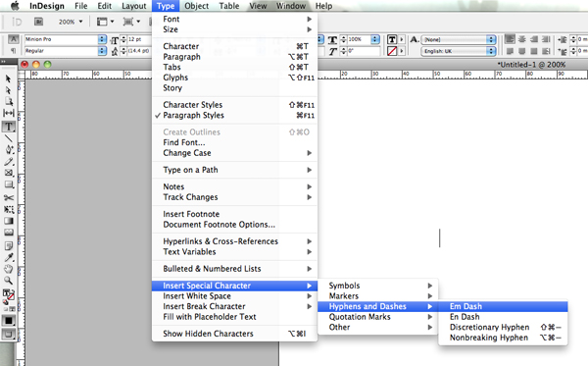The image size is (588, 366).
Task: Switch to Character Formatting Controls button
Action: [13, 39]
